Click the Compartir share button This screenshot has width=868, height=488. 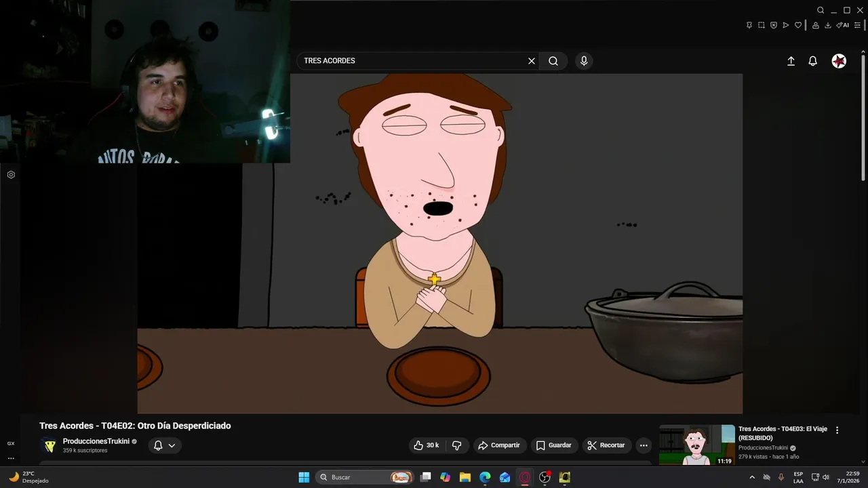pos(499,445)
